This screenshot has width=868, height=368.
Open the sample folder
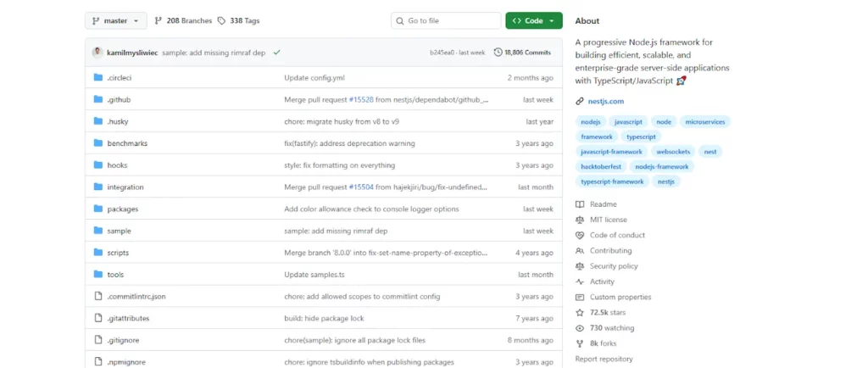(x=119, y=231)
